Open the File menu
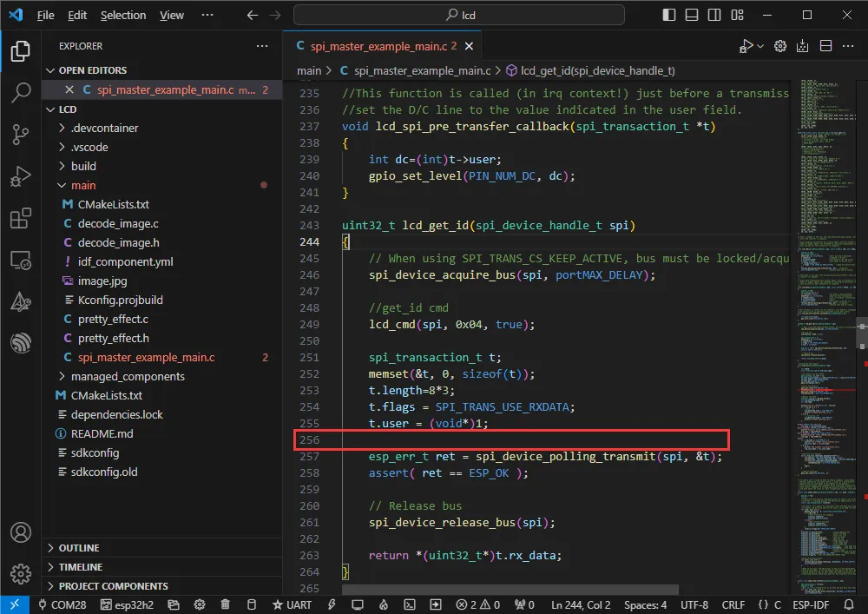This screenshot has height=614, width=868. point(45,15)
